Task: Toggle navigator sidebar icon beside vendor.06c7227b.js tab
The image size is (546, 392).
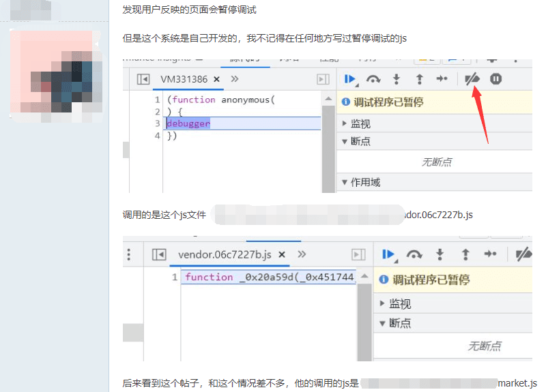Action: click(x=159, y=254)
